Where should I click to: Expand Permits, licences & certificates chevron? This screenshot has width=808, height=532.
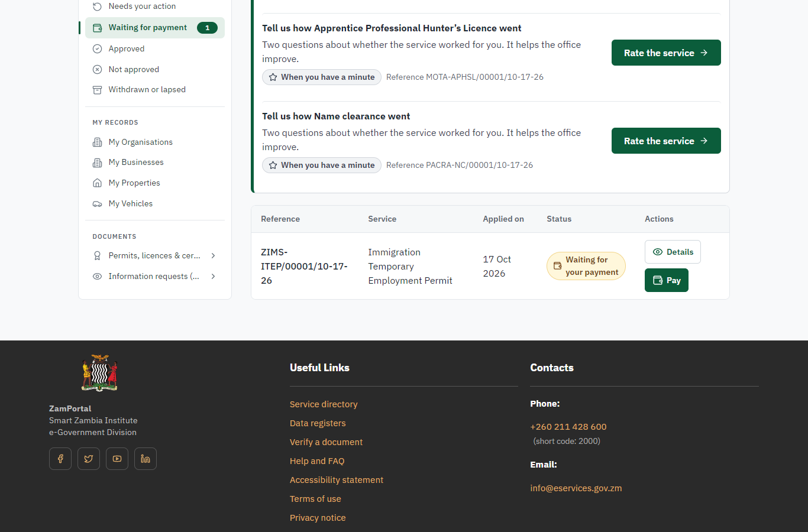pos(214,256)
